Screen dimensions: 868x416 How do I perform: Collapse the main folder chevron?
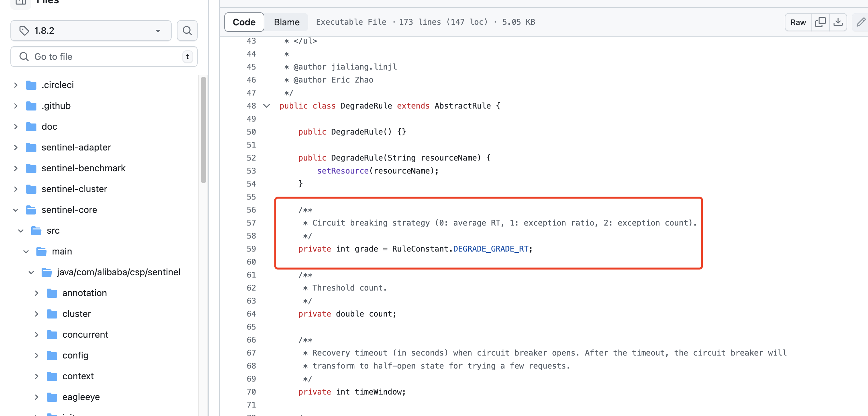tap(26, 252)
